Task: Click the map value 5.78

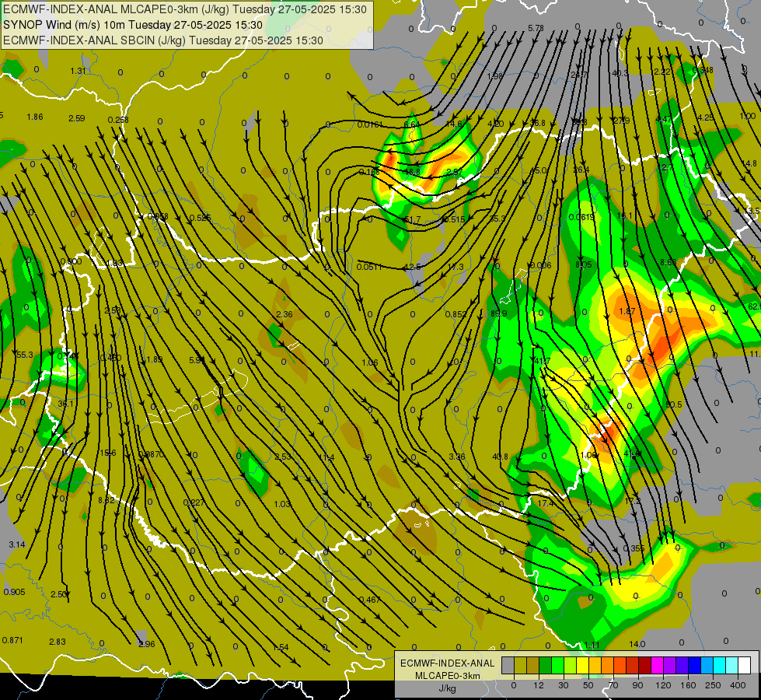Action: pos(536,29)
